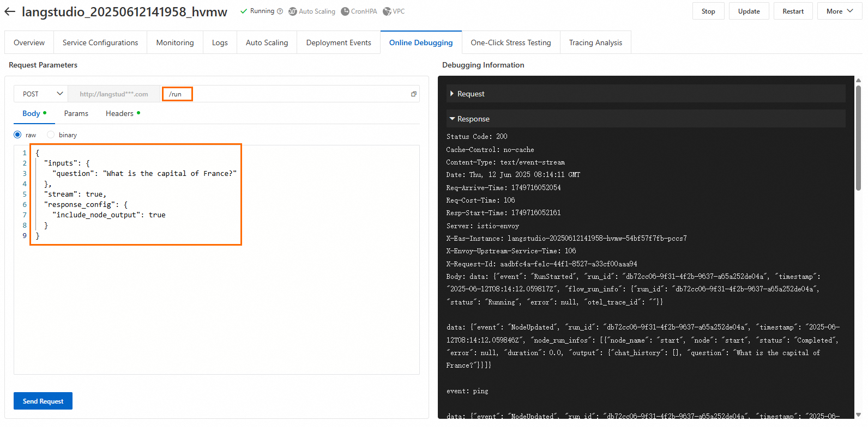
Task: Click the service name langstudio_20250612141958_hvmw
Action: click(124, 11)
